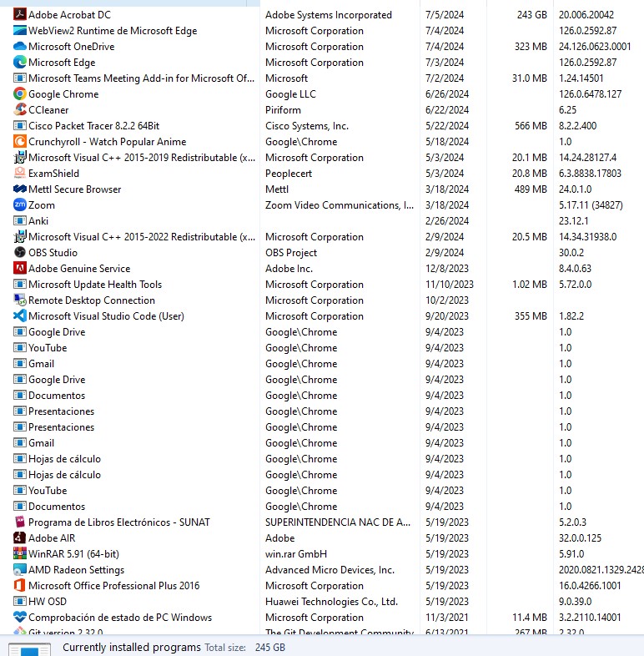Click the Microsoft Office Professional Plus 2016 icon
The height and width of the screenshot is (656, 644).
(x=20, y=586)
